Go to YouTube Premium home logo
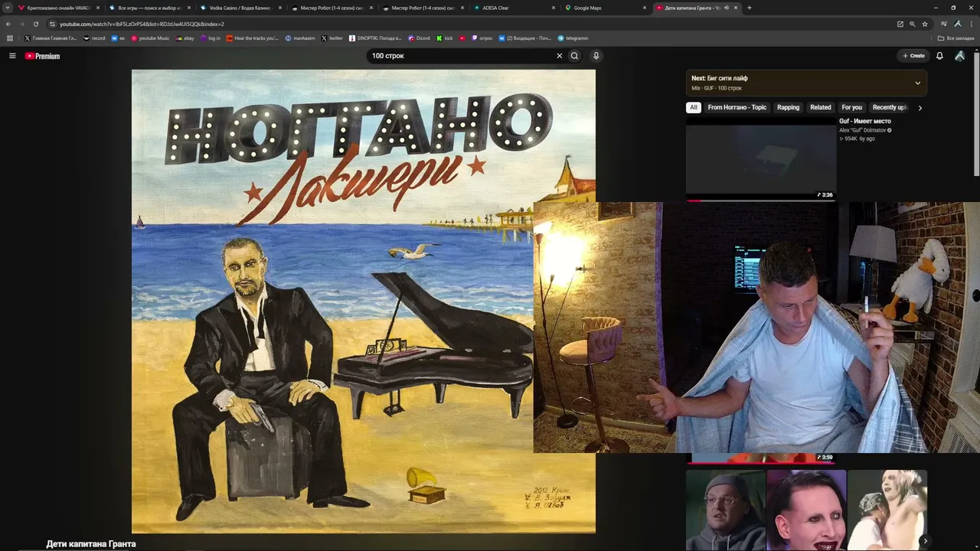This screenshot has height=551, width=980. point(42,56)
